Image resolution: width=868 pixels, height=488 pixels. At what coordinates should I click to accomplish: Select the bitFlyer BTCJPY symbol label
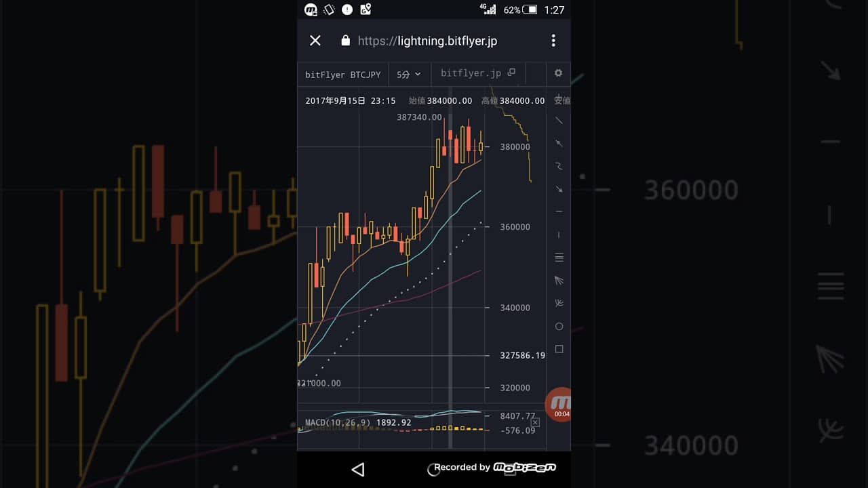coord(343,75)
